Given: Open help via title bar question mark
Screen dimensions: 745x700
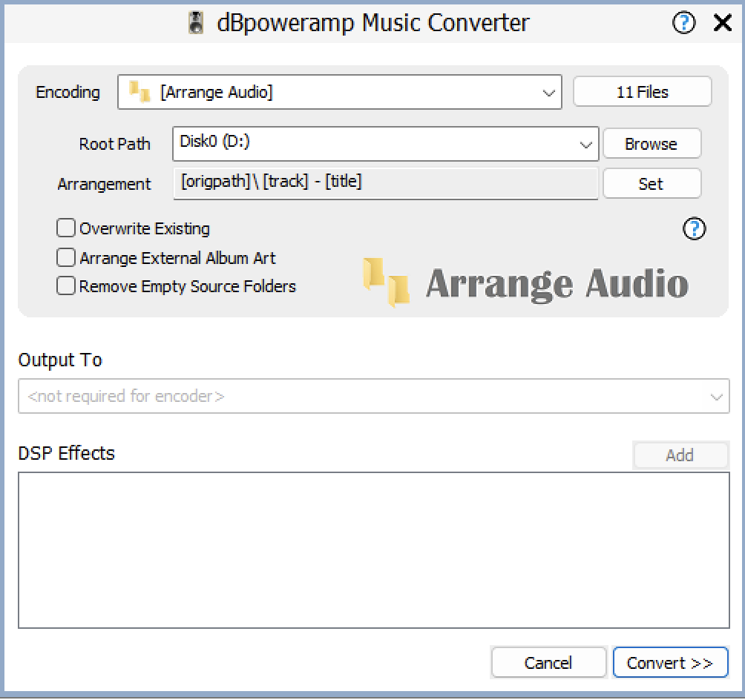Looking at the screenshot, I should click(x=683, y=23).
